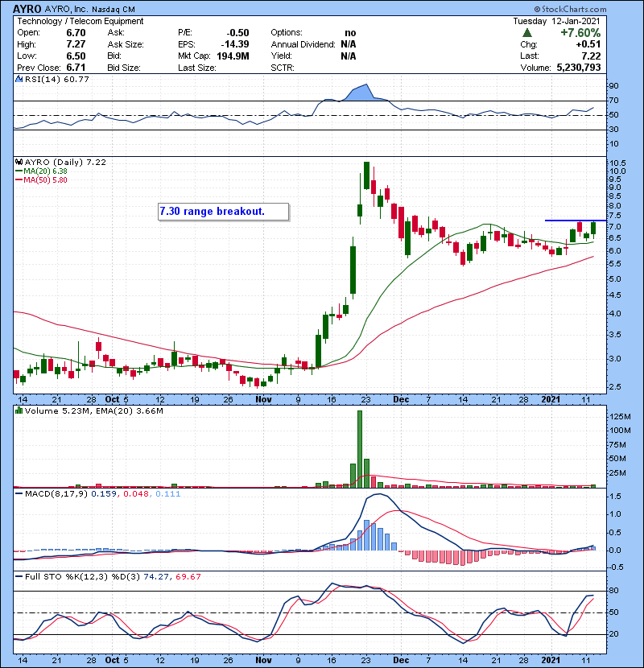Click the date 'Tuesday 12-Jan-2021'
The image size is (644, 668).
[x=556, y=21]
